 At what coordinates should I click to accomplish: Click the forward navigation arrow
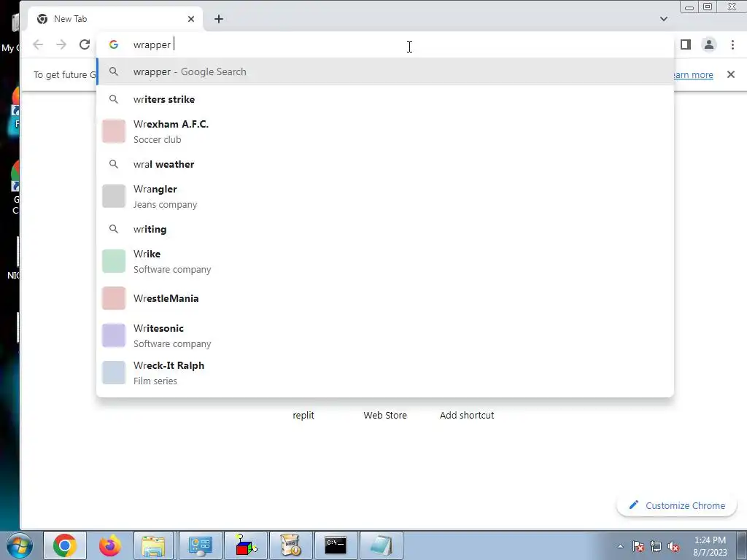pos(61,44)
